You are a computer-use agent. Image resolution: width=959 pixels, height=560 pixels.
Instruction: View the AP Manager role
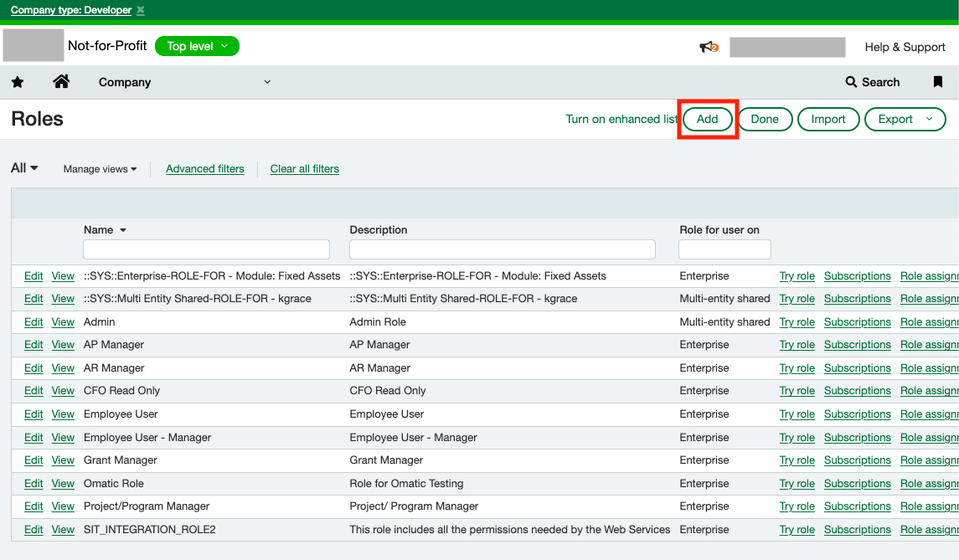(63, 345)
